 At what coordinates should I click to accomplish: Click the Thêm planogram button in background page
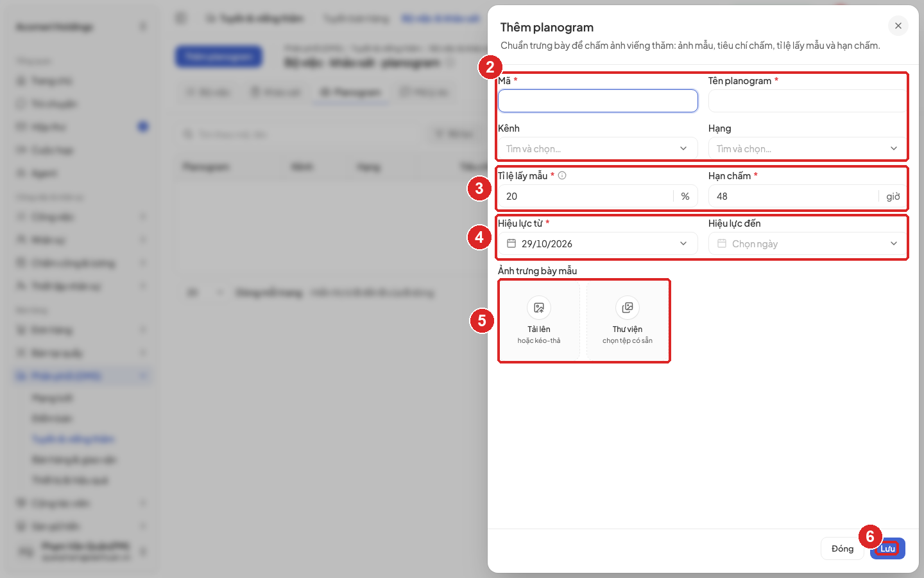219,57
